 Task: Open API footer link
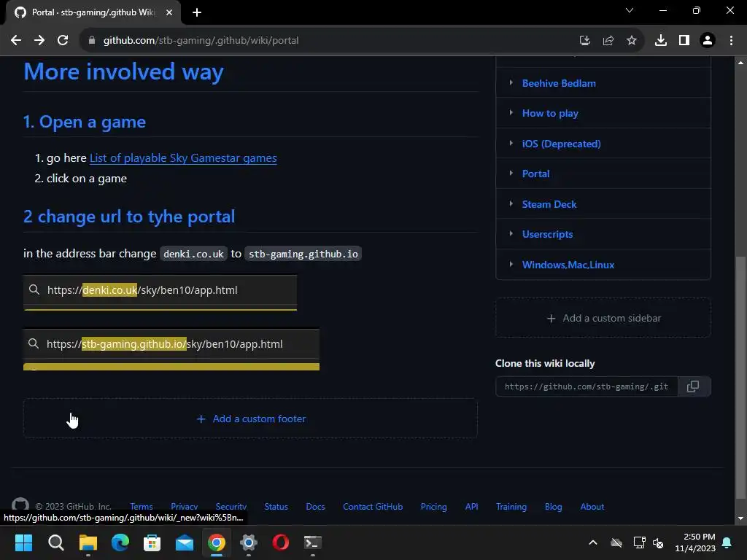point(472,507)
